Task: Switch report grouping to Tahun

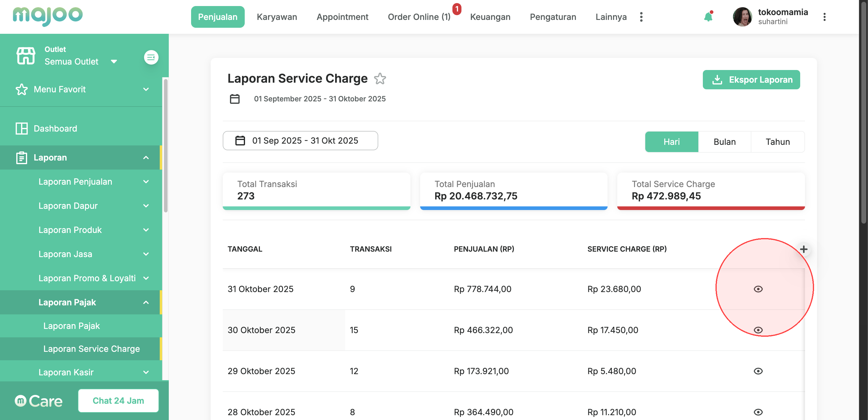Action: coord(777,142)
